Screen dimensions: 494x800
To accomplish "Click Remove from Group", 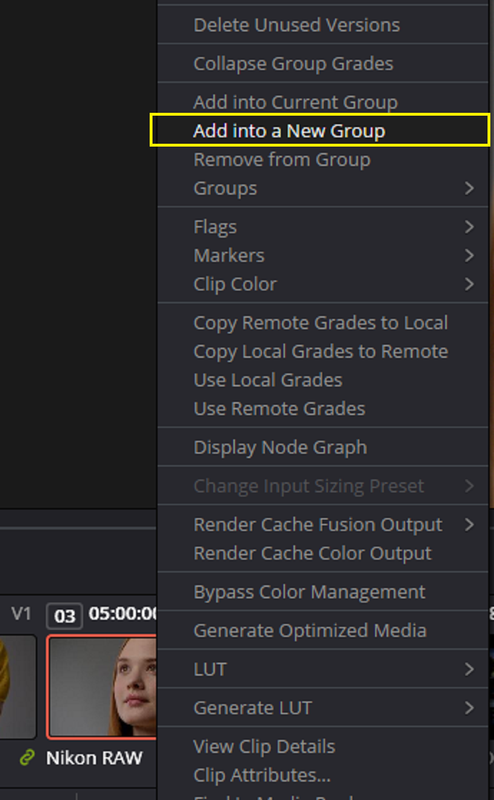I will [x=323, y=159].
